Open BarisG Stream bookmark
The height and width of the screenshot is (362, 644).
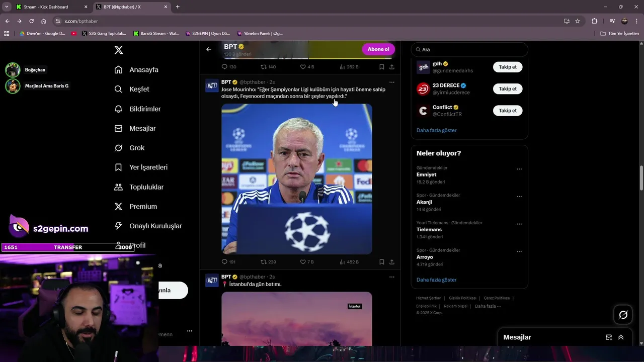(156, 34)
